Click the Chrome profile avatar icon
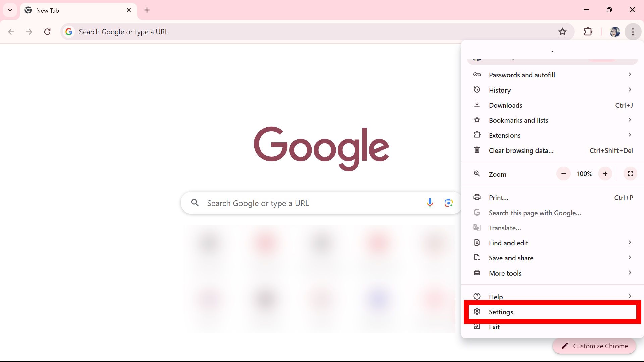The width and height of the screenshot is (644, 362). pos(614,32)
